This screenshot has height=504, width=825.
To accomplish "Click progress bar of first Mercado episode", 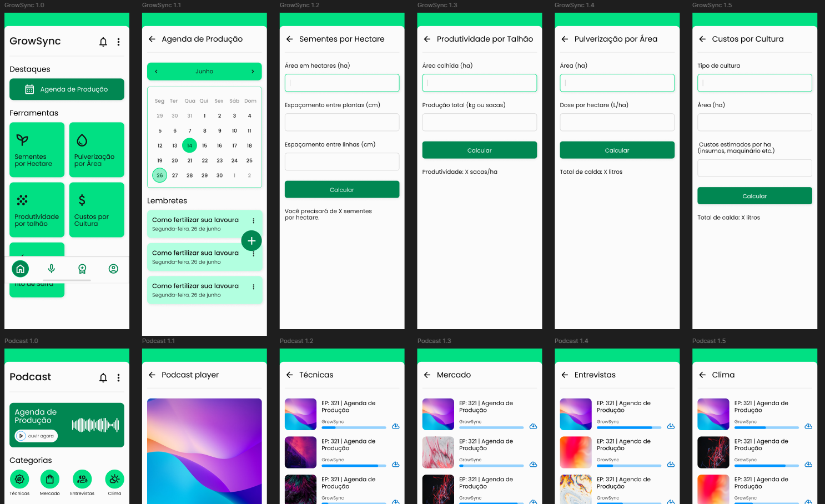I will pyautogui.click(x=491, y=427).
